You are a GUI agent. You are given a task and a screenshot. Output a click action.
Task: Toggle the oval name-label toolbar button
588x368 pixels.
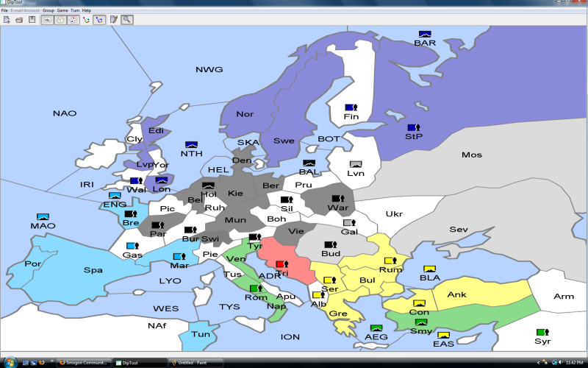[x=46, y=19]
